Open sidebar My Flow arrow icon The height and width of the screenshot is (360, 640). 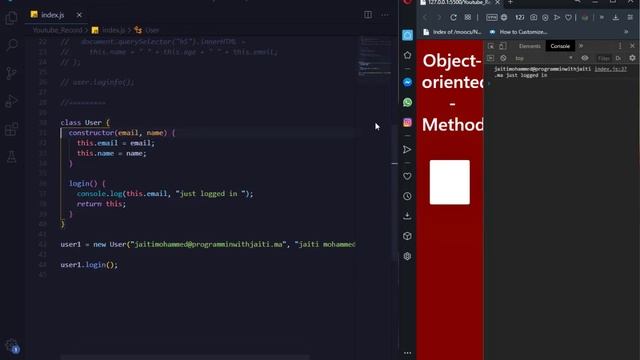click(x=407, y=149)
